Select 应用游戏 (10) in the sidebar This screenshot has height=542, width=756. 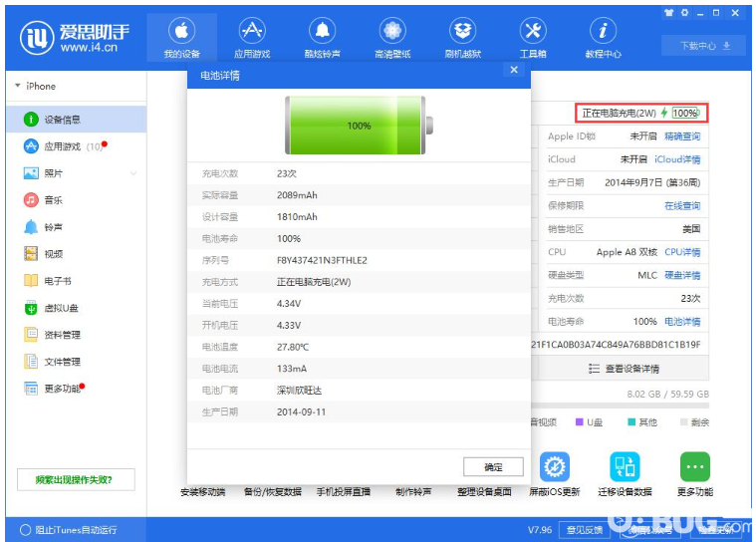coord(76,146)
